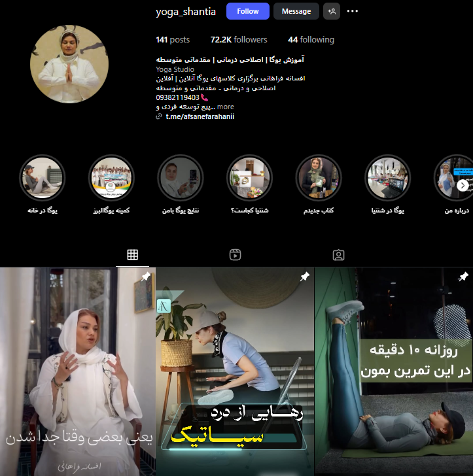Expand bio with the more link
This screenshot has height=476, width=473.
coord(226,107)
